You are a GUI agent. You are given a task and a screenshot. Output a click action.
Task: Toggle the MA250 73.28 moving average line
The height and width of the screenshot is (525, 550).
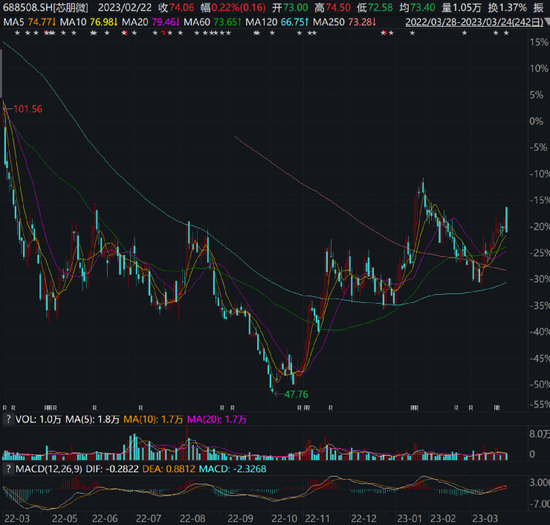click(x=344, y=22)
